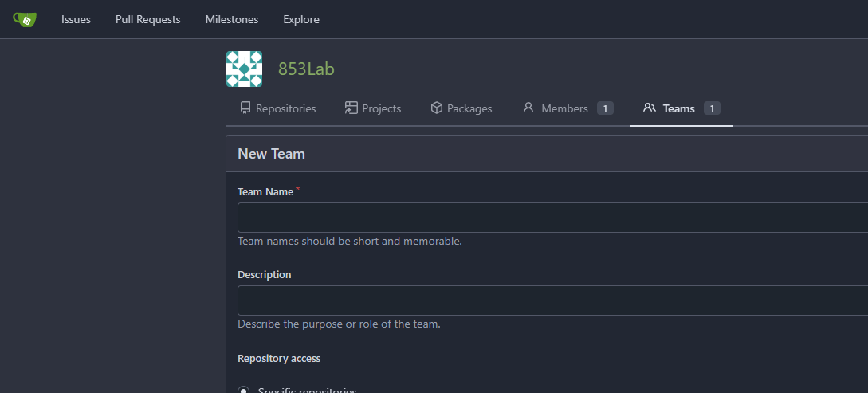The width and height of the screenshot is (868, 393).
Task: Focus the Team Name text field
Action: click(550, 218)
